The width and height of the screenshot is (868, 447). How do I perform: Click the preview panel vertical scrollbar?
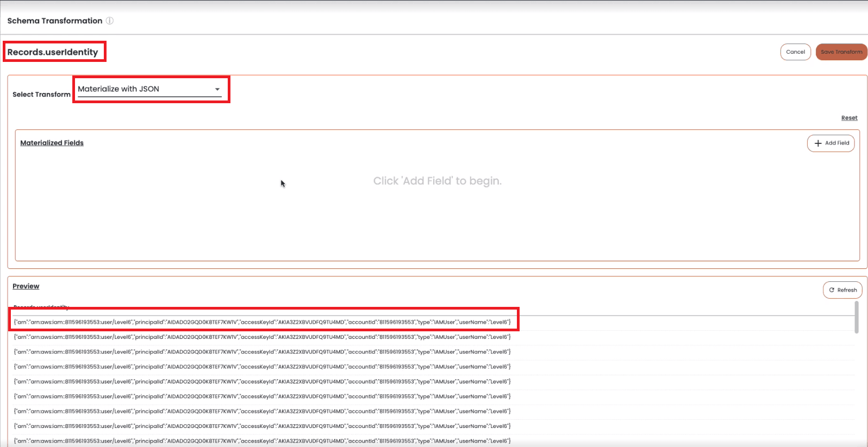(857, 317)
